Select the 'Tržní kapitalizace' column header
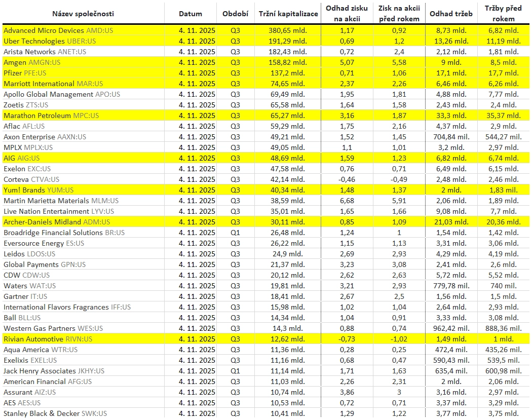 click(288, 14)
